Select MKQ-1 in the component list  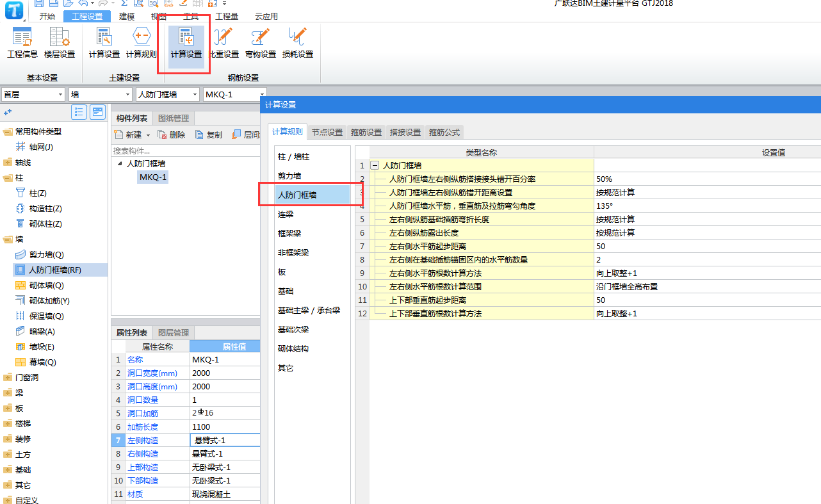[153, 177]
